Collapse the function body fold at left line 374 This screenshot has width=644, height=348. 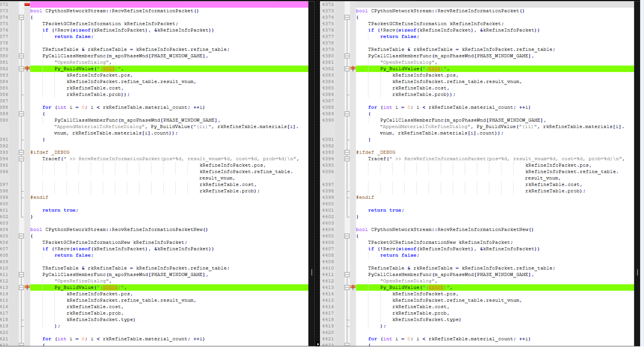pyautogui.click(x=21, y=17)
